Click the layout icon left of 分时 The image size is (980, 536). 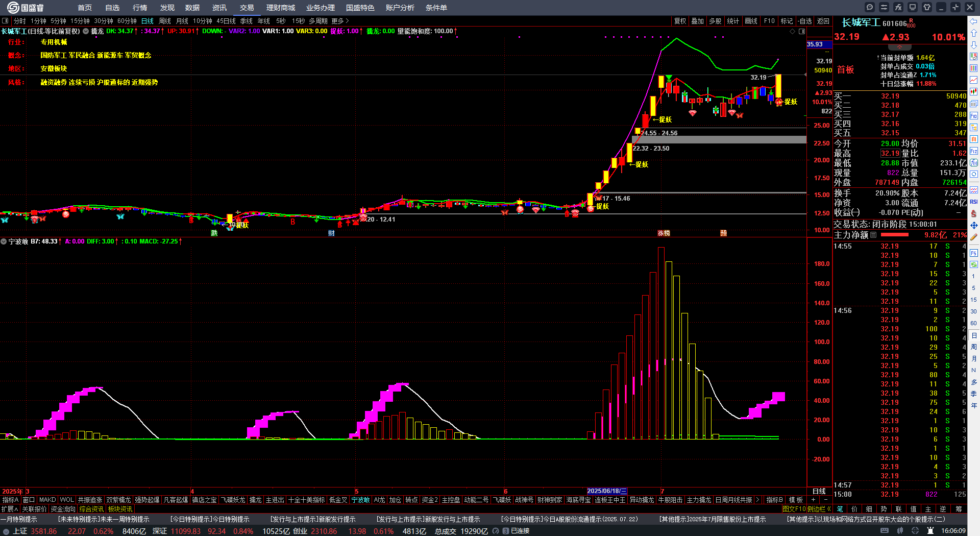tap(5, 21)
